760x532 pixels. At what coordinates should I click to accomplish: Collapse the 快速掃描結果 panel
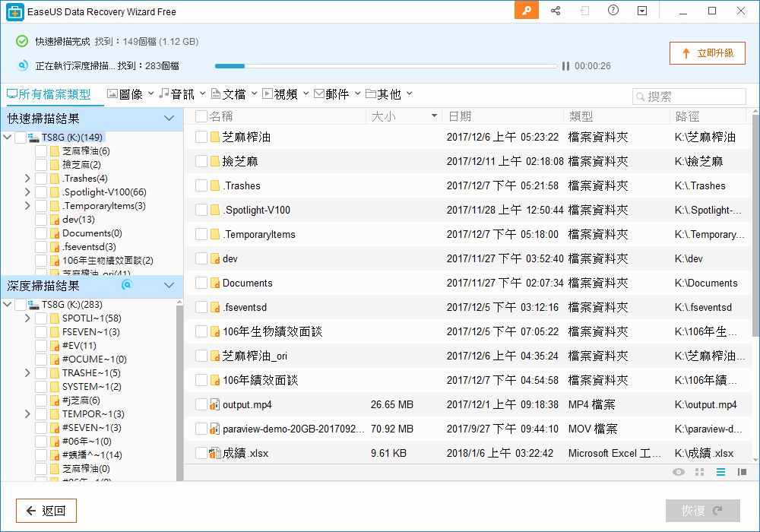169,119
